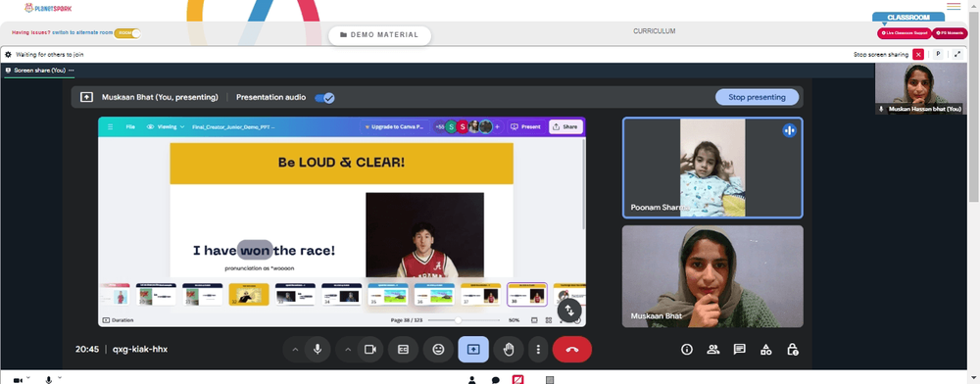End the call with red hang-up button
This screenshot has height=384, width=980.
(x=572, y=350)
